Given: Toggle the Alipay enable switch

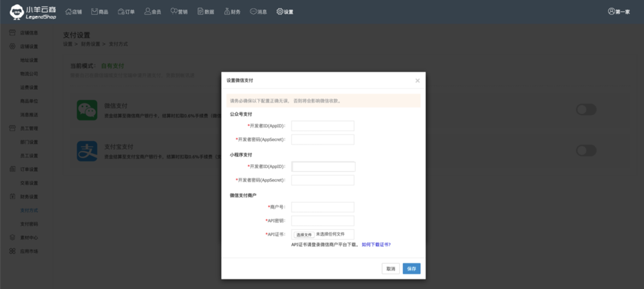Looking at the screenshot, I should coord(586,150).
